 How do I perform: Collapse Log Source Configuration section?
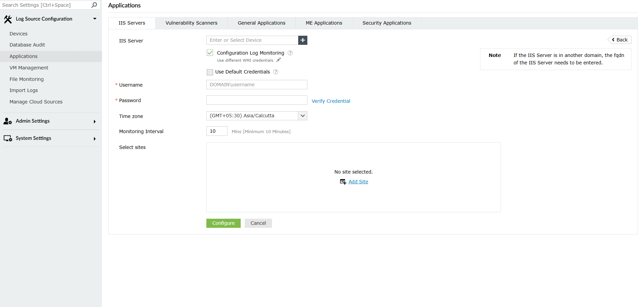95,19
